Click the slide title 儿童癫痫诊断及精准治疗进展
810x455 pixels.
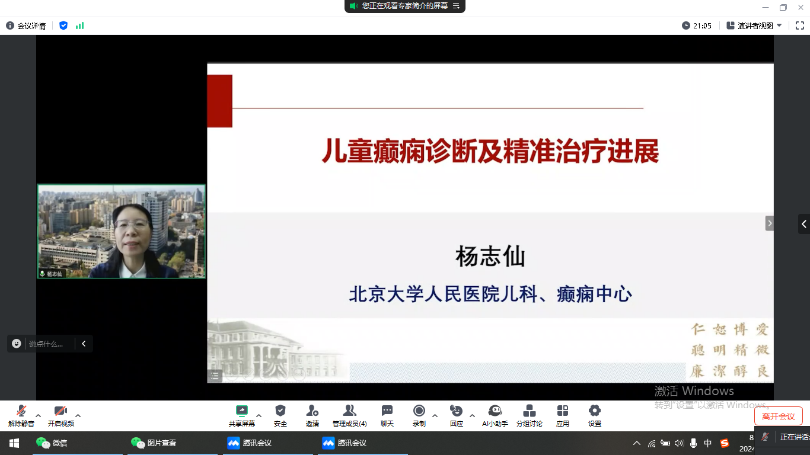click(490, 151)
